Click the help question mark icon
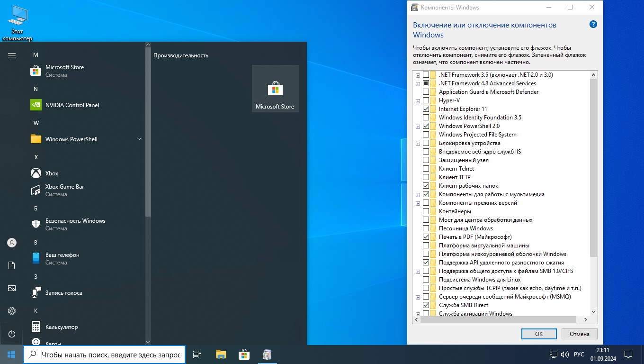The image size is (644, 364). pos(593,25)
